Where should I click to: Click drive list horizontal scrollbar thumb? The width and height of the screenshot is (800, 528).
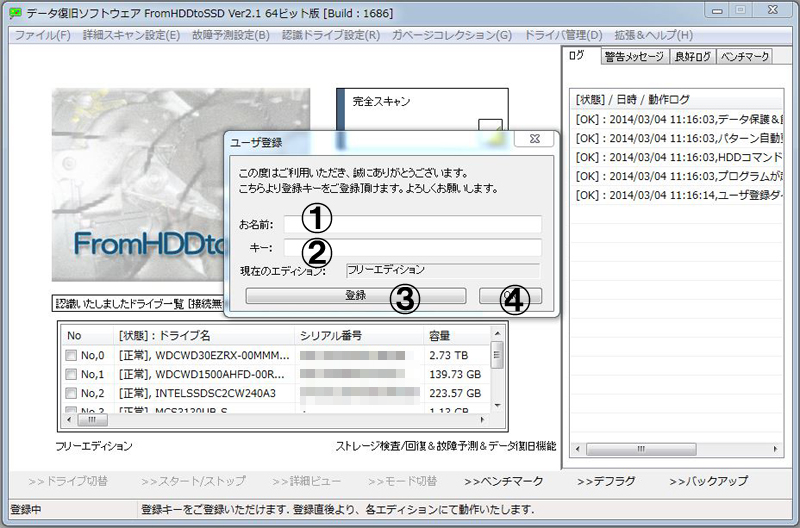coord(92,420)
